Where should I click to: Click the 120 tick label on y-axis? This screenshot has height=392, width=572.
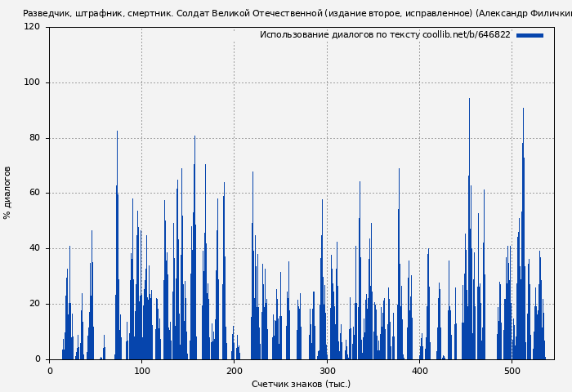(32, 27)
